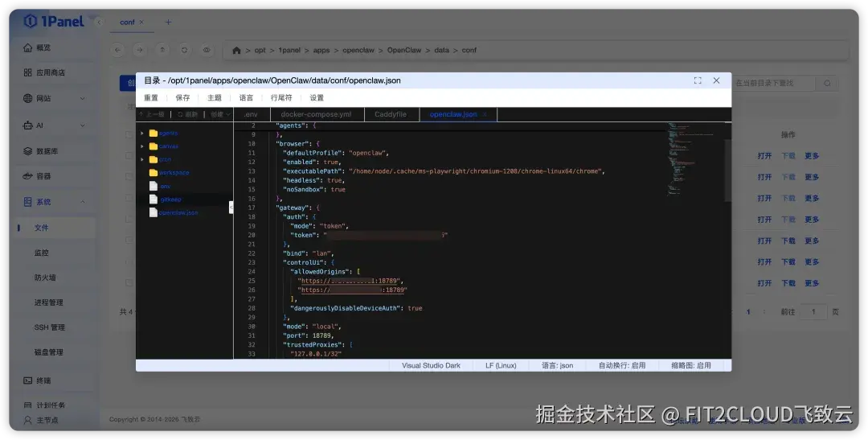The height and width of the screenshot is (440, 868).
Task: Toggle 缩略图: 启用 in status bar
Action: click(691, 366)
